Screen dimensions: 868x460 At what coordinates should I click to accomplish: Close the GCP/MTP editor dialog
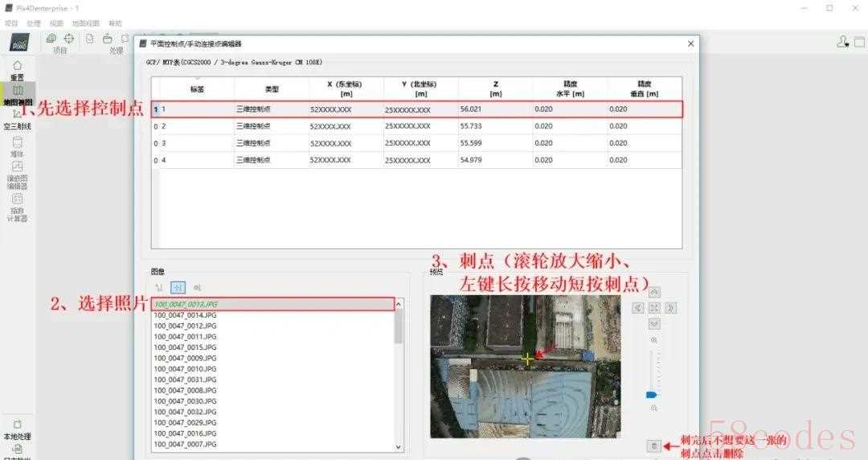690,43
